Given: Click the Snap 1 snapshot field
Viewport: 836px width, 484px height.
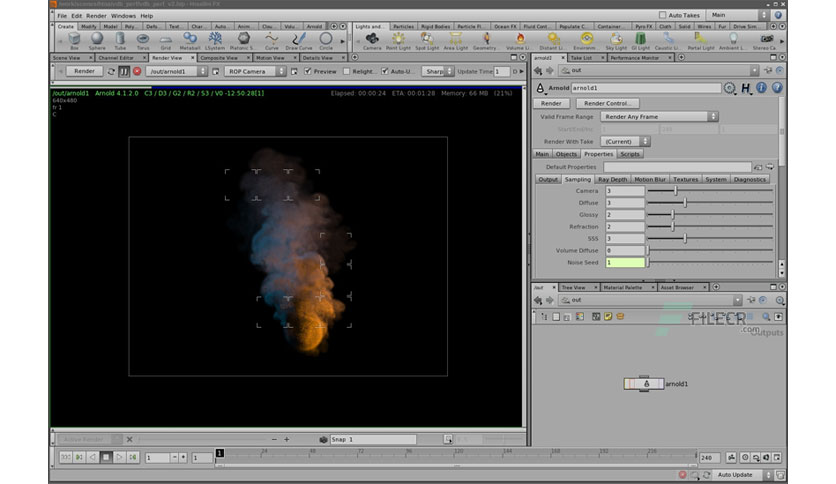Looking at the screenshot, I should coord(373,439).
